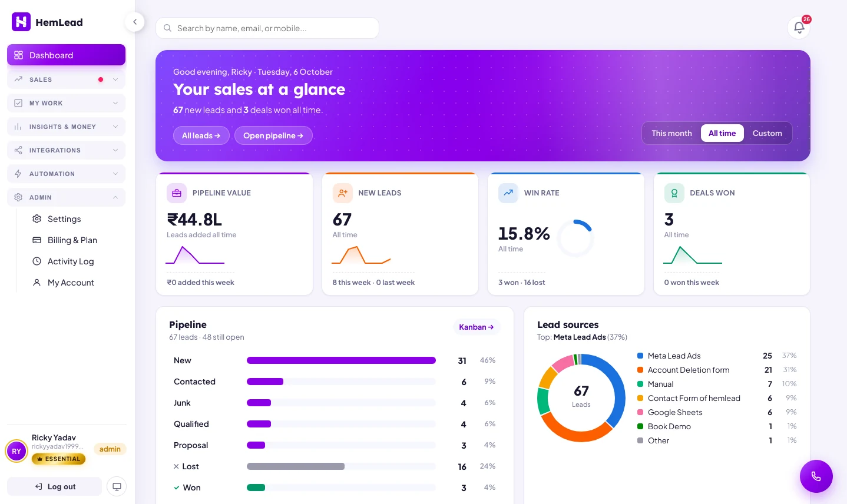
Task: Expand the My Work section
Action: point(66,103)
